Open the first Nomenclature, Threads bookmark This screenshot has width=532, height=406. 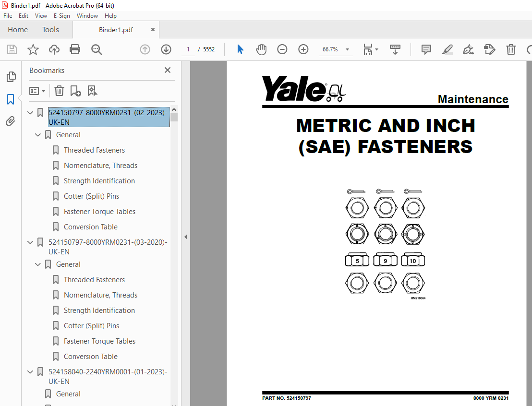pyautogui.click(x=100, y=166)
